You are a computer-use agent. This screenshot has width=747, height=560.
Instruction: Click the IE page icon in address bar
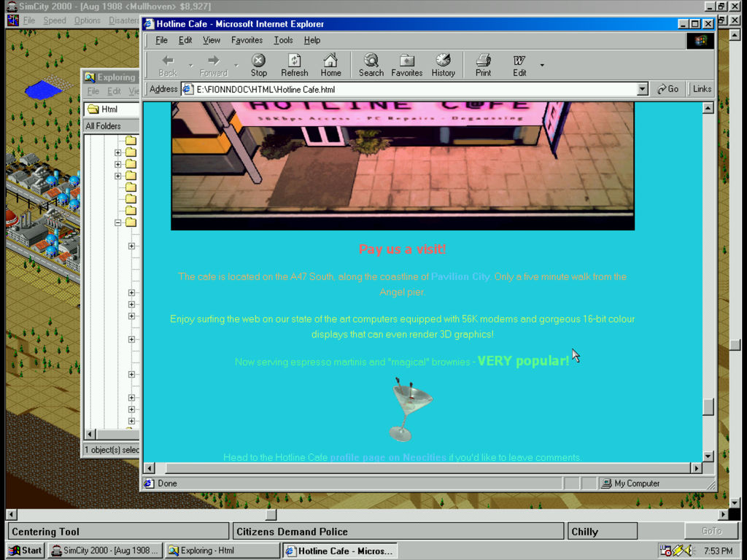pyautogui.click(x=188, y=89)
